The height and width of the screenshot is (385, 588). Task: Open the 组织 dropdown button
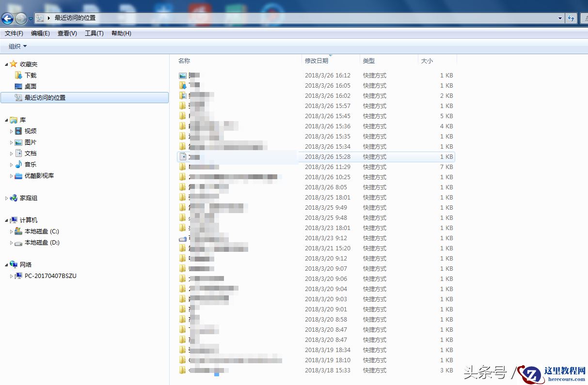[18, 46]
